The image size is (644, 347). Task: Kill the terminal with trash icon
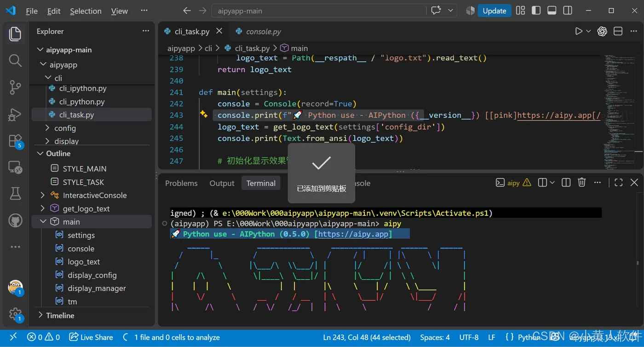click(581, 183)
